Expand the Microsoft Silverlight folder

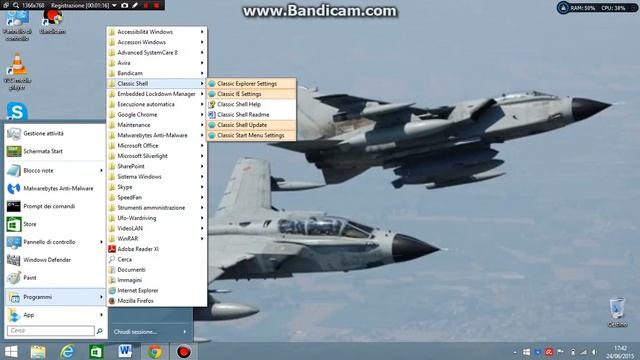coord(157,156)
